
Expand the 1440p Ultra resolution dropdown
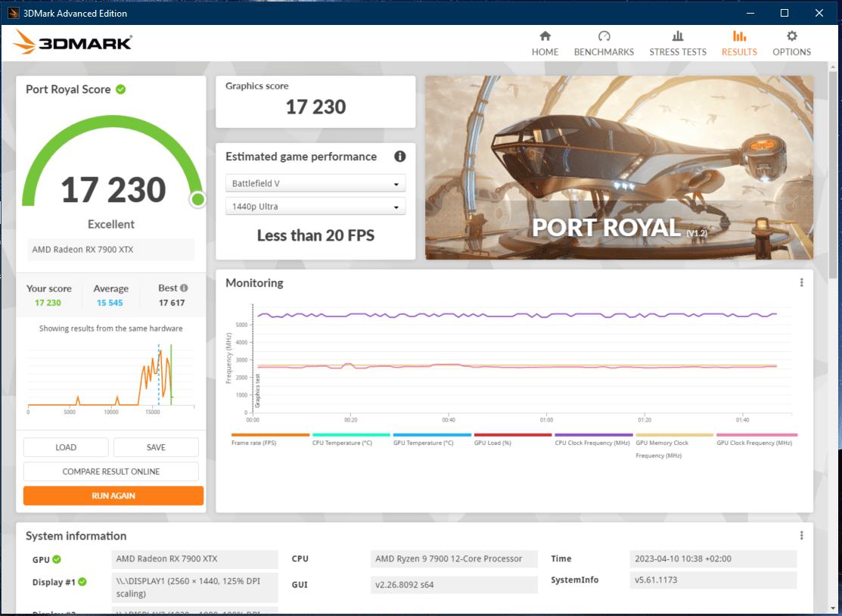pyautogui.click(x=315, y=207)
